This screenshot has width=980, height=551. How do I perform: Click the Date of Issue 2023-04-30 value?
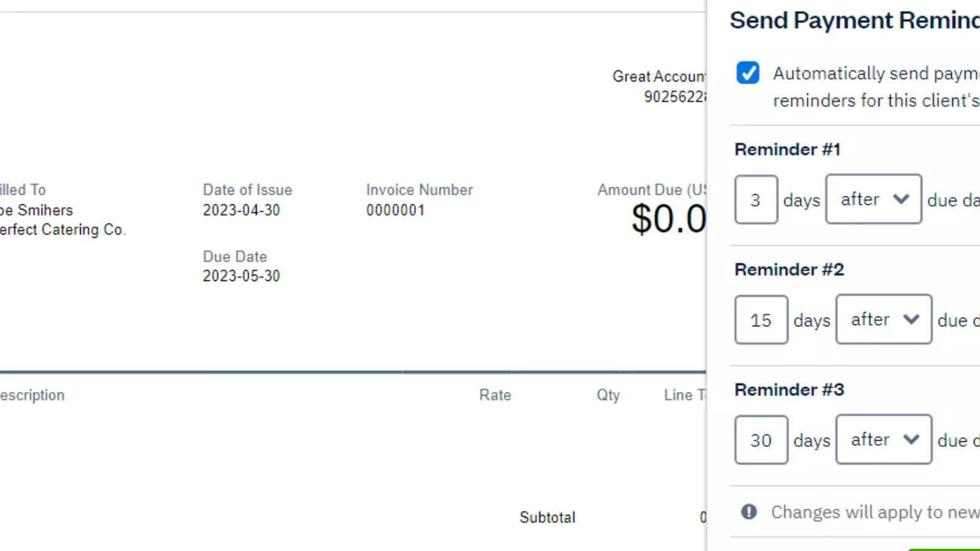click(241, 210)
